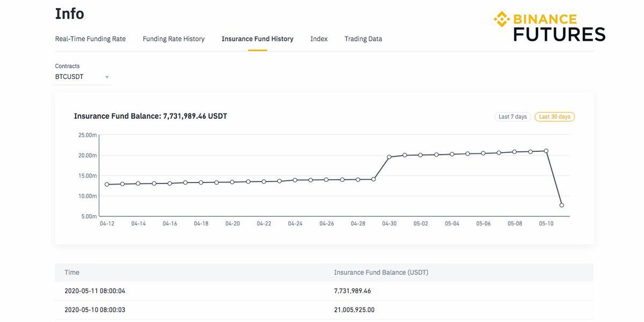
Task: Open the BTCUSDT contracts dropdown arrow
Action: coord(107,77)
